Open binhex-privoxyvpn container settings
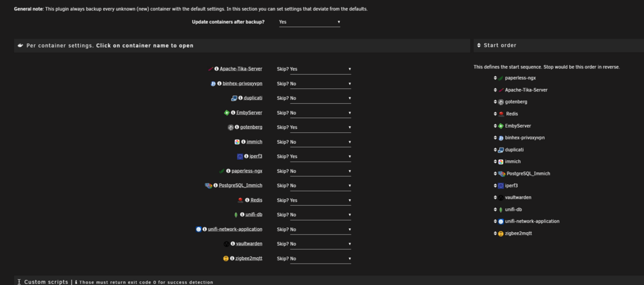The height and width of the screenshot is (285, 644). click(x=242, y=83)
